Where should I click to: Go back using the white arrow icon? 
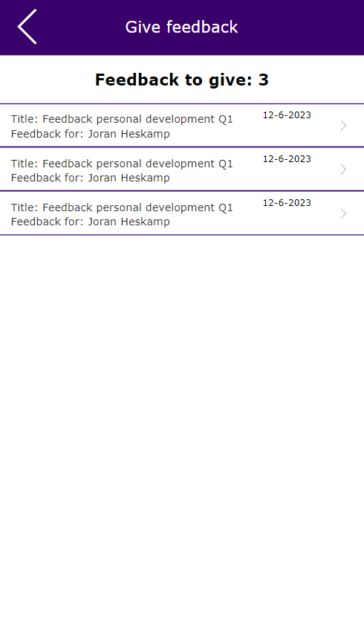27,27
